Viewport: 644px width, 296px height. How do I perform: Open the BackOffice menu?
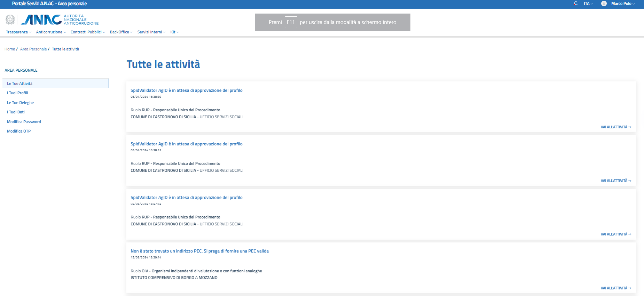[121, 32]
